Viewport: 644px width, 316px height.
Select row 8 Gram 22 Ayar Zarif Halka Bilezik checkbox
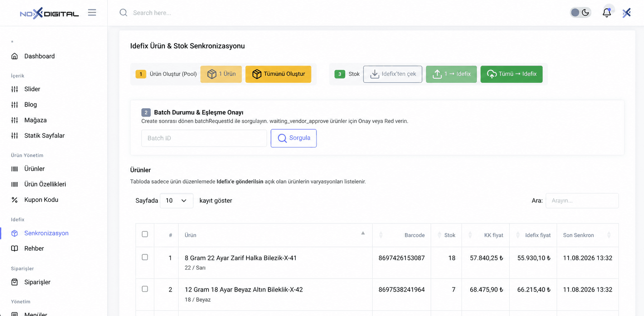click(x=145, y=257)
